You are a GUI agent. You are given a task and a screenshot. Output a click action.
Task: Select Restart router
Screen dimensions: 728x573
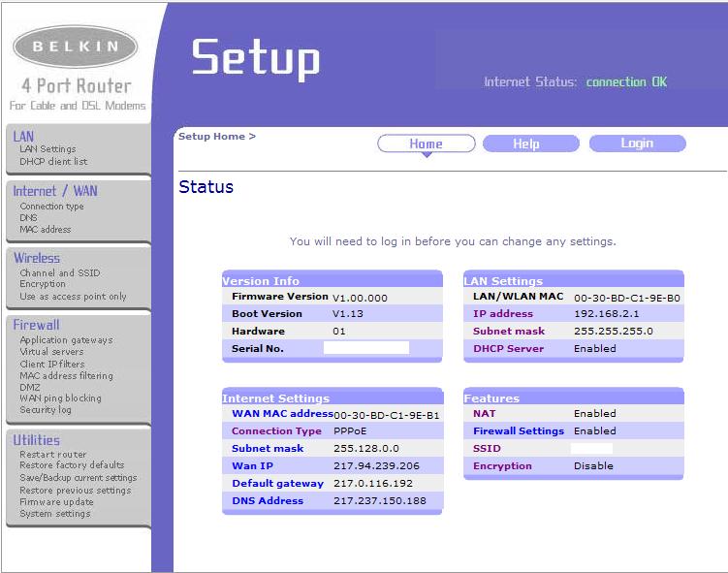[x=53, y=454]
